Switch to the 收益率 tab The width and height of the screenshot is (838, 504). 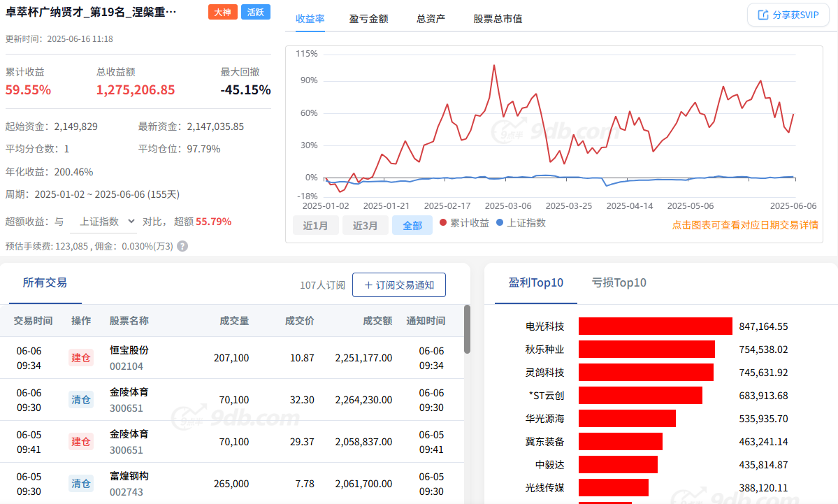[310, 19]
